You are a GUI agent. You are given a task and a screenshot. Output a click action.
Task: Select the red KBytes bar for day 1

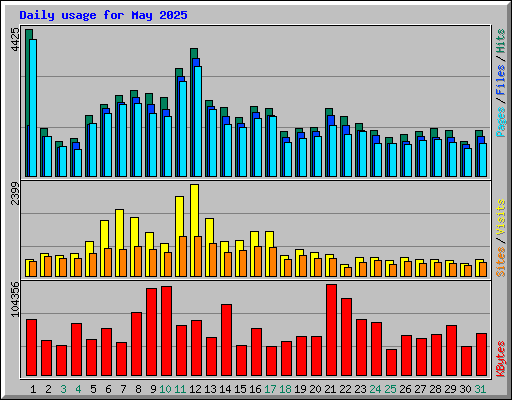(x=32, y=348)
